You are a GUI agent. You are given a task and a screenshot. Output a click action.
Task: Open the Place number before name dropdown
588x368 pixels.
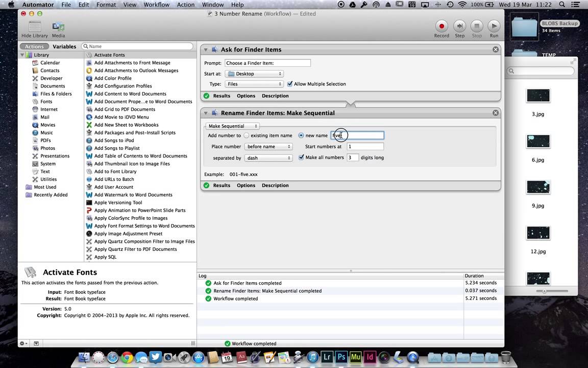[x=268, y=147]
